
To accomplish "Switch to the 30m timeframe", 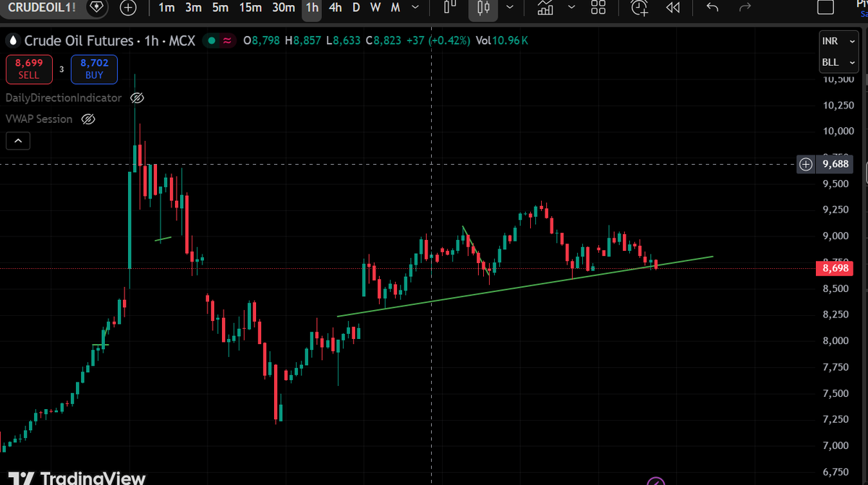I will (284, 7).
